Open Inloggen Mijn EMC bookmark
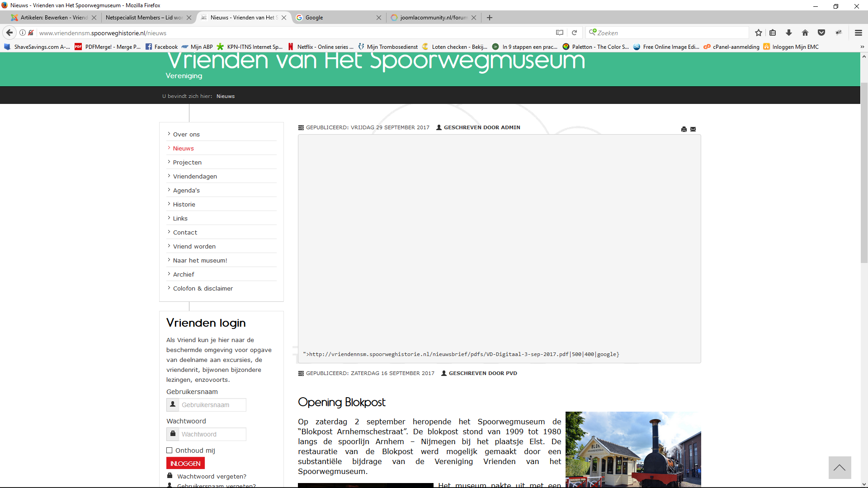 click(x=791, y=47)
